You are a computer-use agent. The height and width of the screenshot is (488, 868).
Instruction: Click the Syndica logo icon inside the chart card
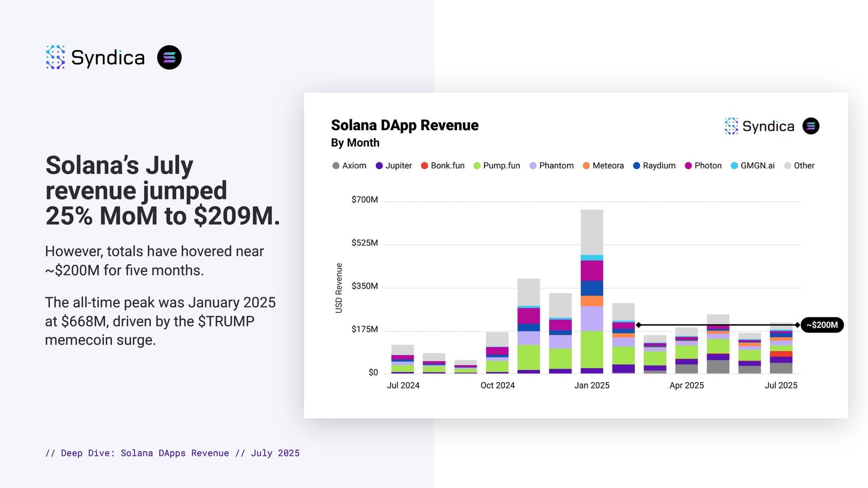click(731, 126)
